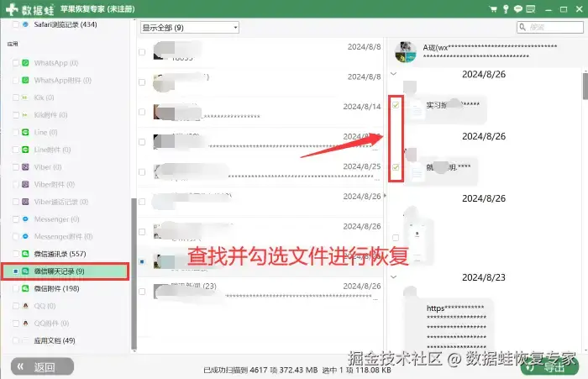Click the Line附件 icon in sidebar
The width and height of the screenshot is (588, 379).
pyautogui.click(x=25, y=150)
